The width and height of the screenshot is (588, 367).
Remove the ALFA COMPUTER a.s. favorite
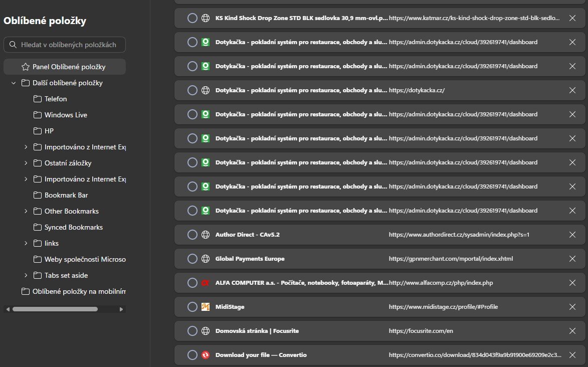click(x=572, y=283)
